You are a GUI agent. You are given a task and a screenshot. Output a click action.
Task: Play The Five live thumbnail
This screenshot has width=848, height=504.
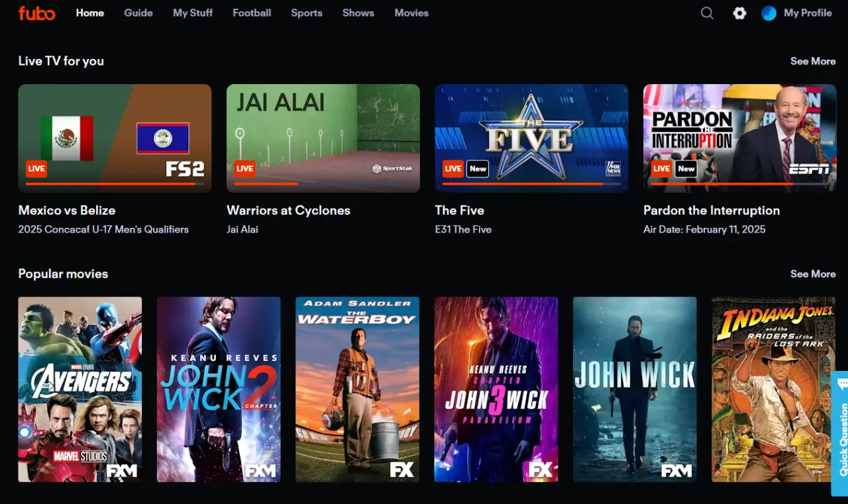[531, 138]
